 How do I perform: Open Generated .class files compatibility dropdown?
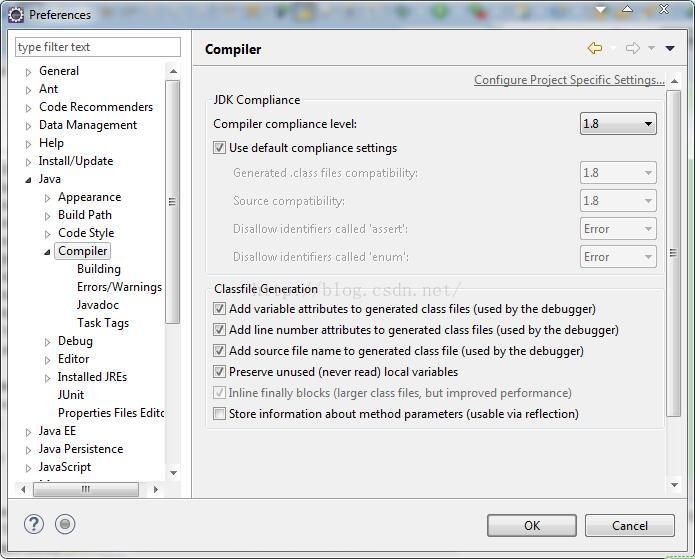pos(618,172)
